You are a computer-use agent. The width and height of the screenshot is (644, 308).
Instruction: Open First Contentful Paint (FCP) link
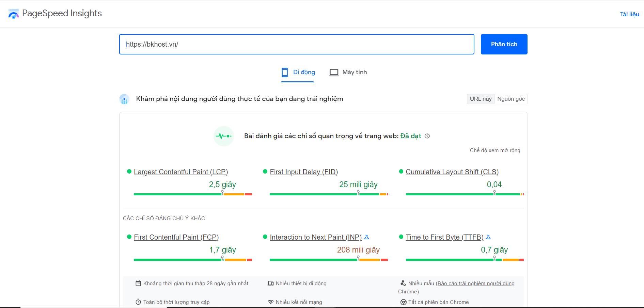(176, 237)
